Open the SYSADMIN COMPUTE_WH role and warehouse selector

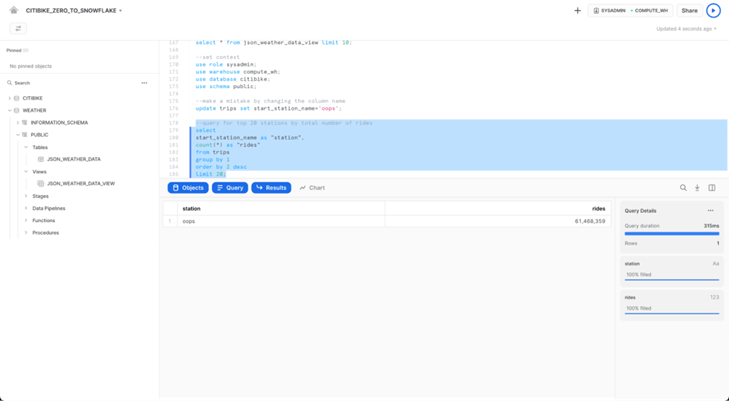(x=630, y=11)
